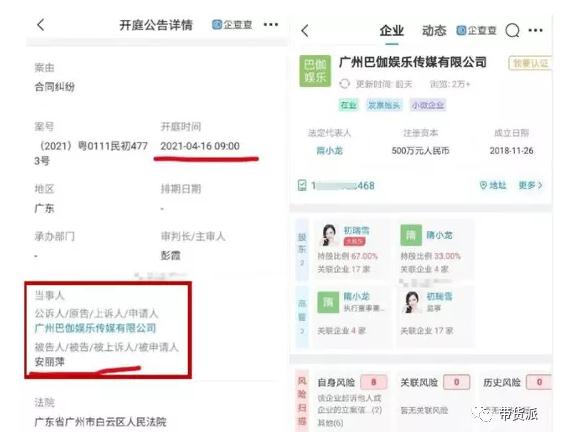Click executive 初瑞雪 监事 photo
Screen dimensions: 564x432
click(411, 302)
